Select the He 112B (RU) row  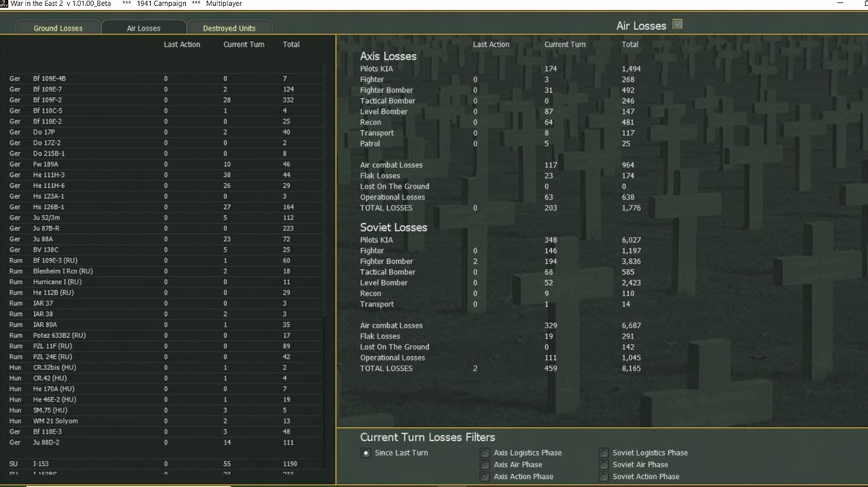point(165,292)
